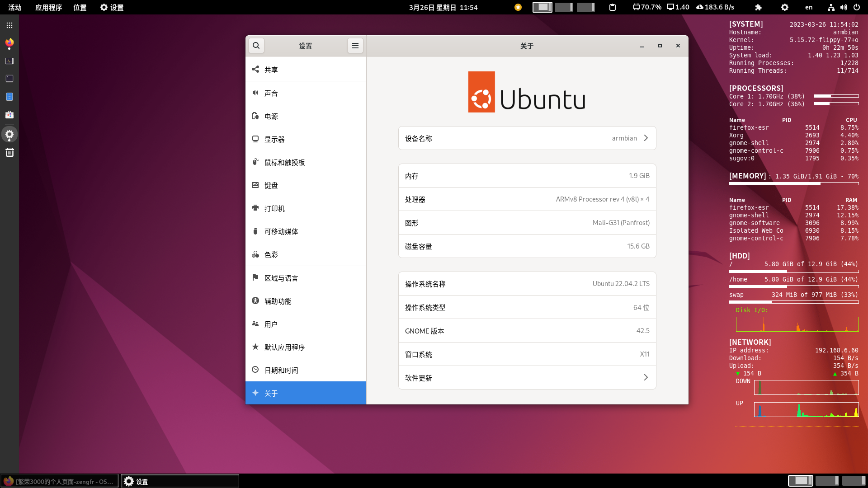Open the date and time calendar menu

pyautogui.click(x=443, y=7)
